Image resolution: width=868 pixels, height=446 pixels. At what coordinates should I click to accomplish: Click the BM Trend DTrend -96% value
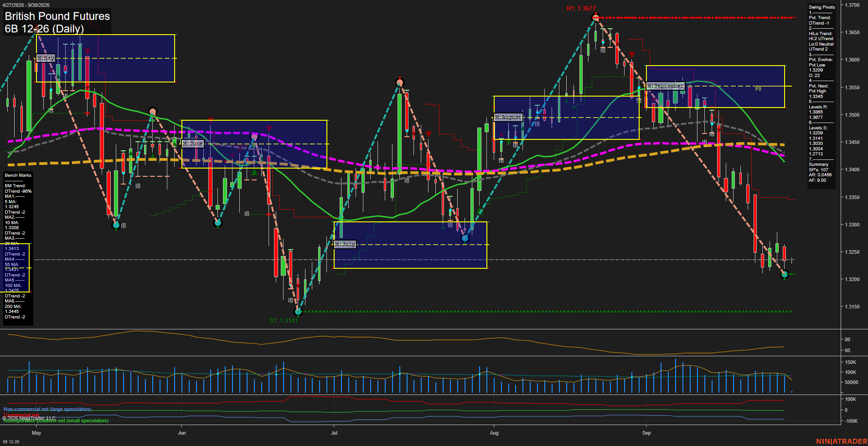point(18,191)
